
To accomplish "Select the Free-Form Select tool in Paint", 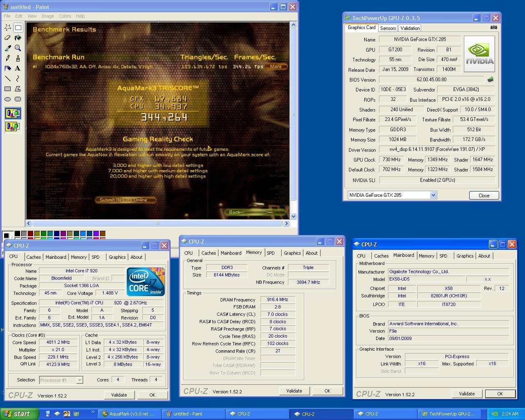I will tap(8, 27).
